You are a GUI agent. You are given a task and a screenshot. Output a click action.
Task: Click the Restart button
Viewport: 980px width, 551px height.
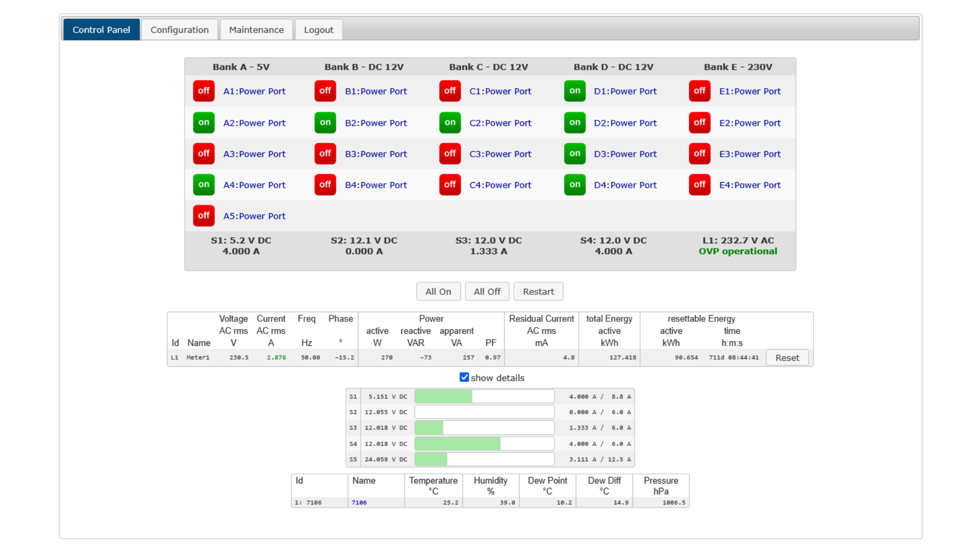pos(538,291)
